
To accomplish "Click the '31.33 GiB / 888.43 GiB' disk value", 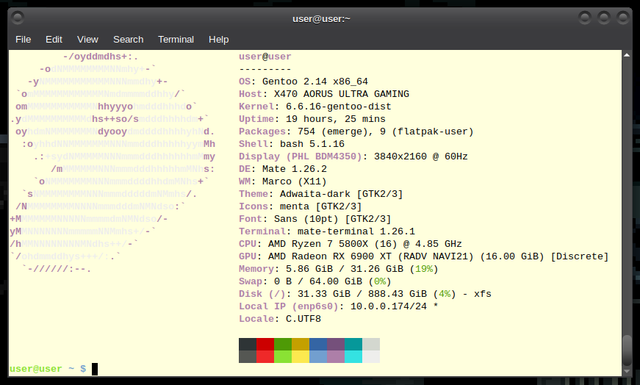I will coord(362,294).
